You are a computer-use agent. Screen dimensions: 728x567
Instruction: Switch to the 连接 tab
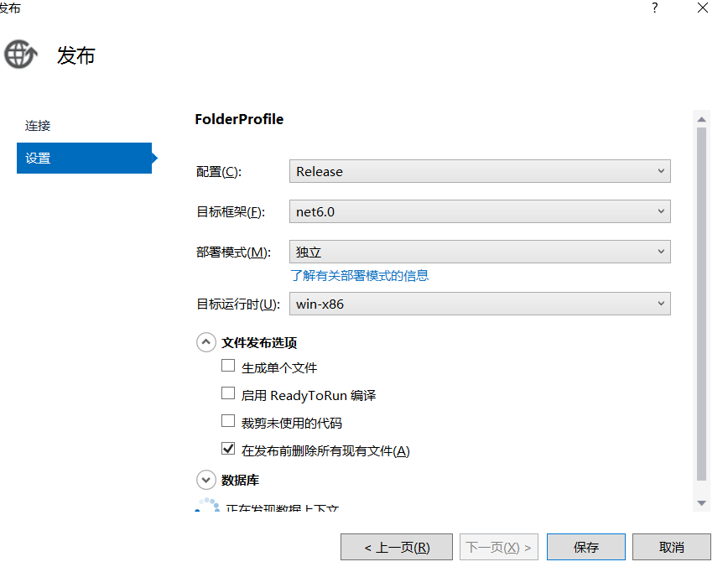tap(38, 126)
